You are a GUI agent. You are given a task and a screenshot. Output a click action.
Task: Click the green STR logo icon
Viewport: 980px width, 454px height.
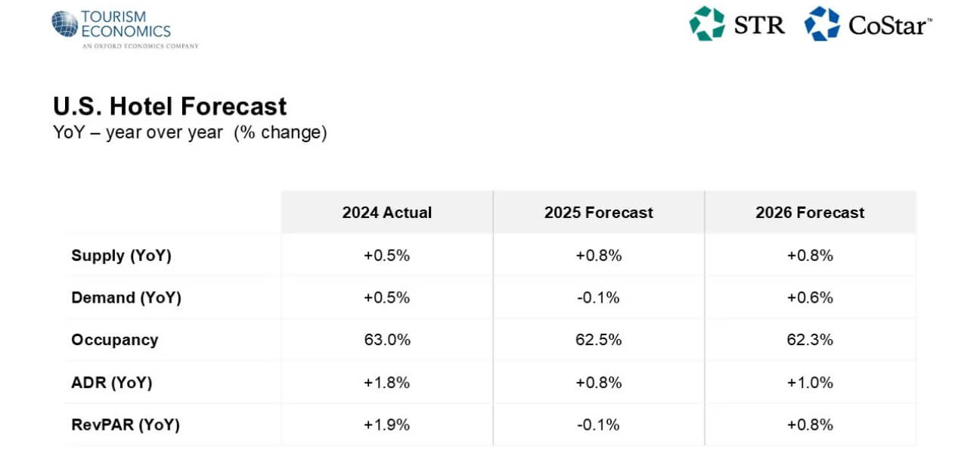[x=707, y=23]
